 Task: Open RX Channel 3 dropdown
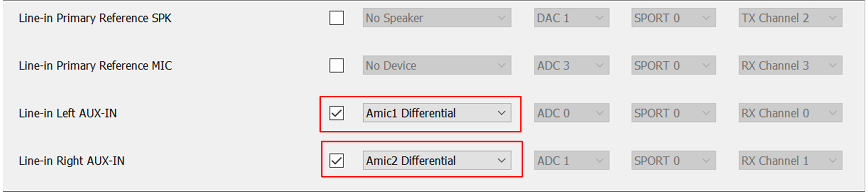(x=790, y=65)
